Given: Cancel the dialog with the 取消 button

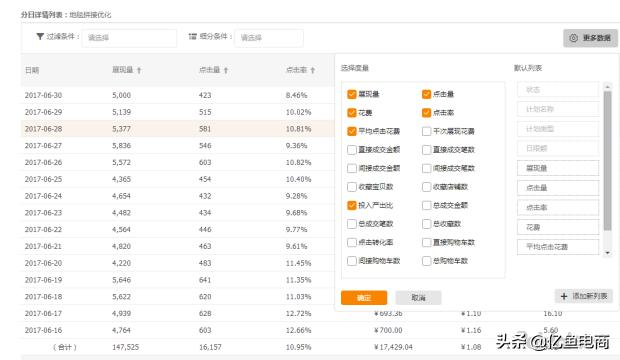Looking at the screenshot, I should (418, 298).
